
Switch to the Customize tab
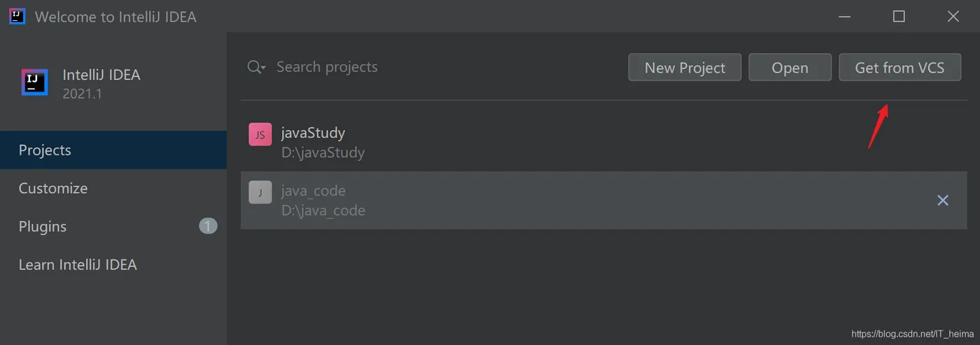(x=53, y=188)
